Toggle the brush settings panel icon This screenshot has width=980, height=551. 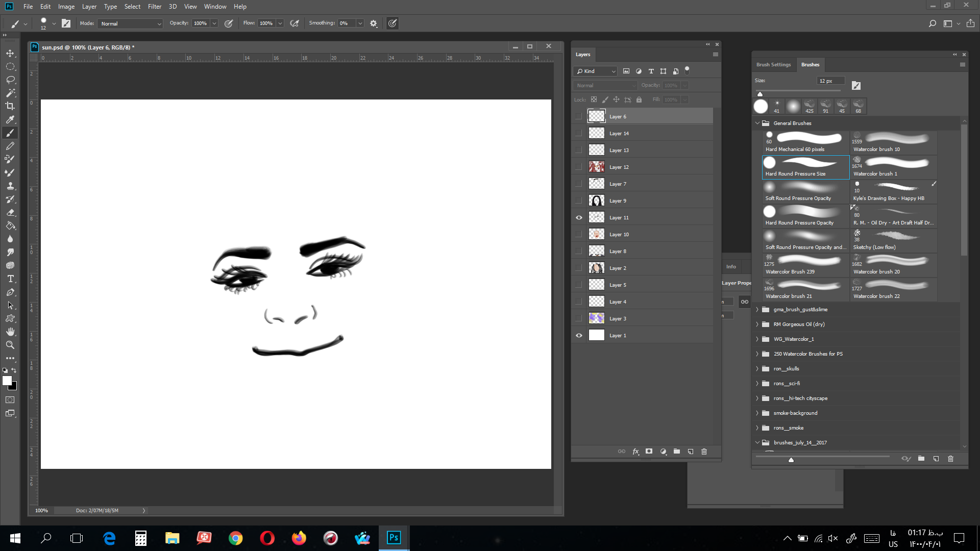click(66, 23)
